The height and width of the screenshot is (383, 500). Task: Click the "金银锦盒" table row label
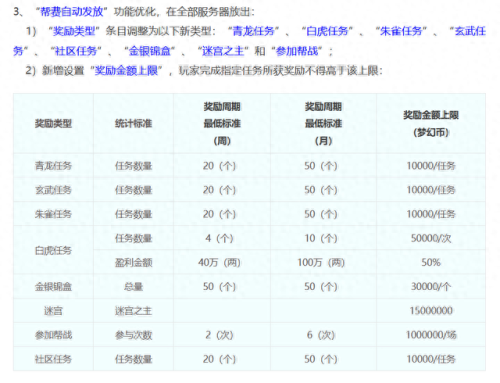click(53, 287)
